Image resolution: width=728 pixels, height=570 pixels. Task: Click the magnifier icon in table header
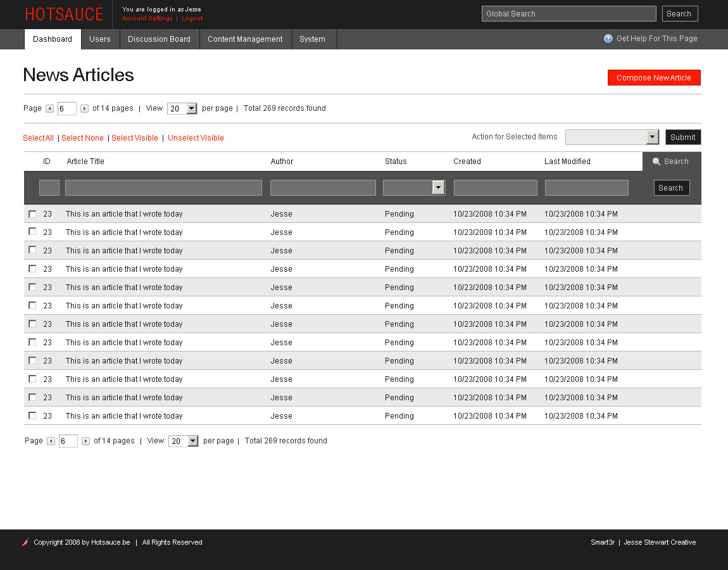656,161
